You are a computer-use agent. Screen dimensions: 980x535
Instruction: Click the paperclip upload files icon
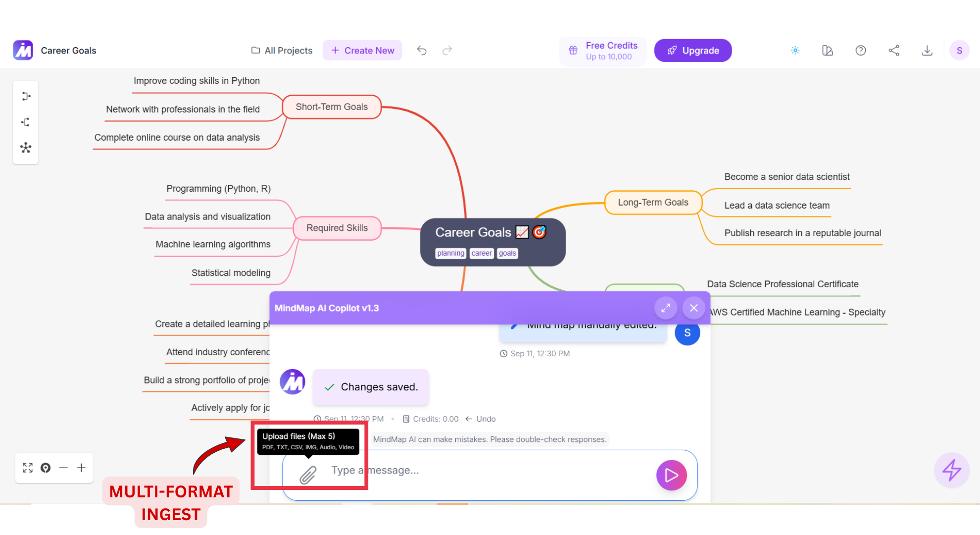(x=307, y=475)
